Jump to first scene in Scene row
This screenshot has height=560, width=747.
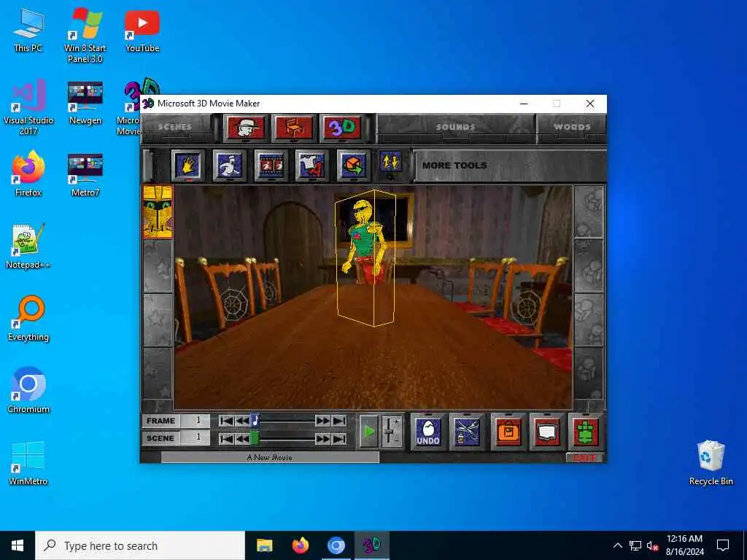tap(227, 438)
